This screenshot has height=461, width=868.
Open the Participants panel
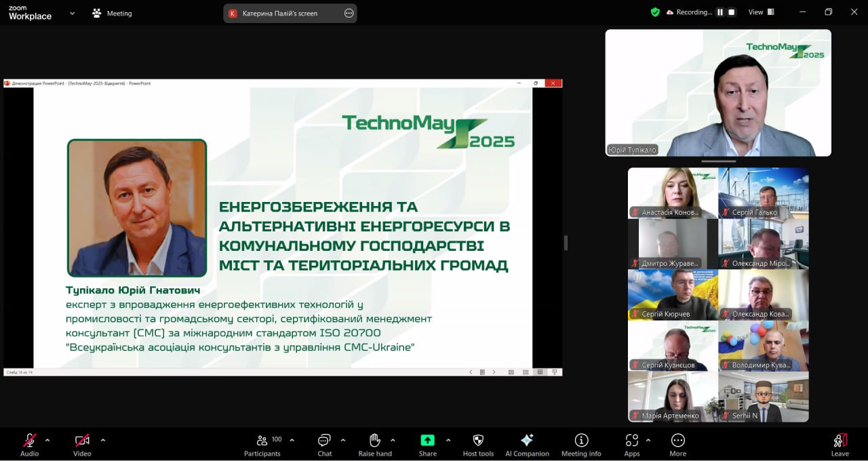(262, 445)
